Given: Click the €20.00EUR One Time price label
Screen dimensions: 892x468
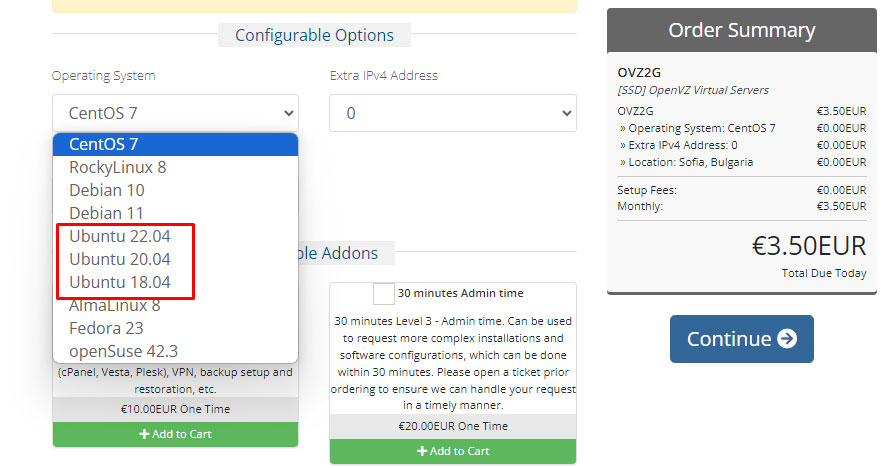Looking at the screenshot, I should point(453,426).
